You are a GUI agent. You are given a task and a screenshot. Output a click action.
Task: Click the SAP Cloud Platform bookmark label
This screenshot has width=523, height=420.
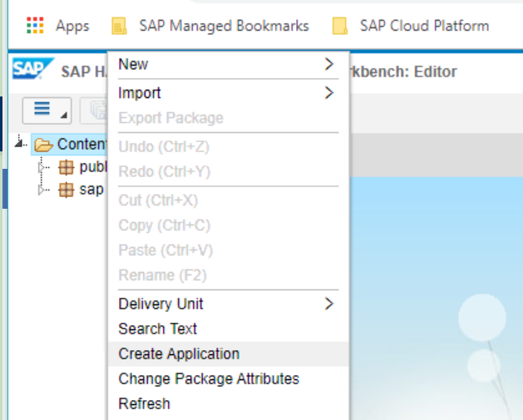click(424, 26)
